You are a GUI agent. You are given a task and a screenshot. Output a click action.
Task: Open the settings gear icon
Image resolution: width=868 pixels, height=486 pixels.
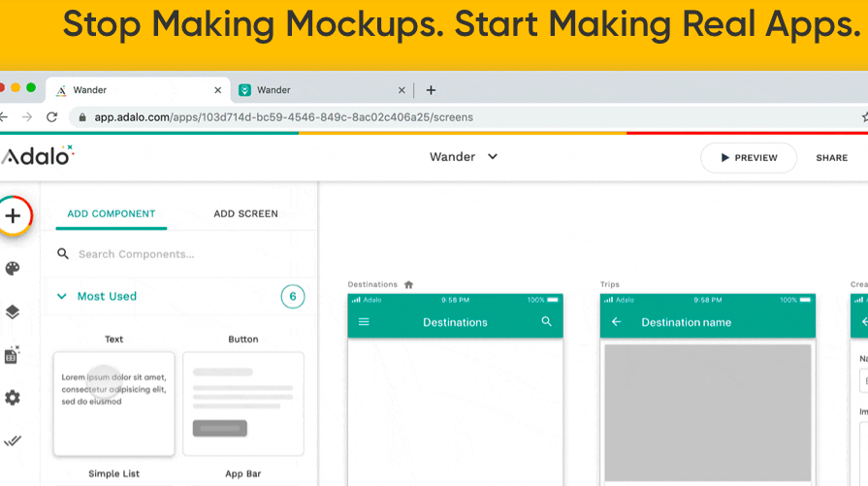coord(13,398)
